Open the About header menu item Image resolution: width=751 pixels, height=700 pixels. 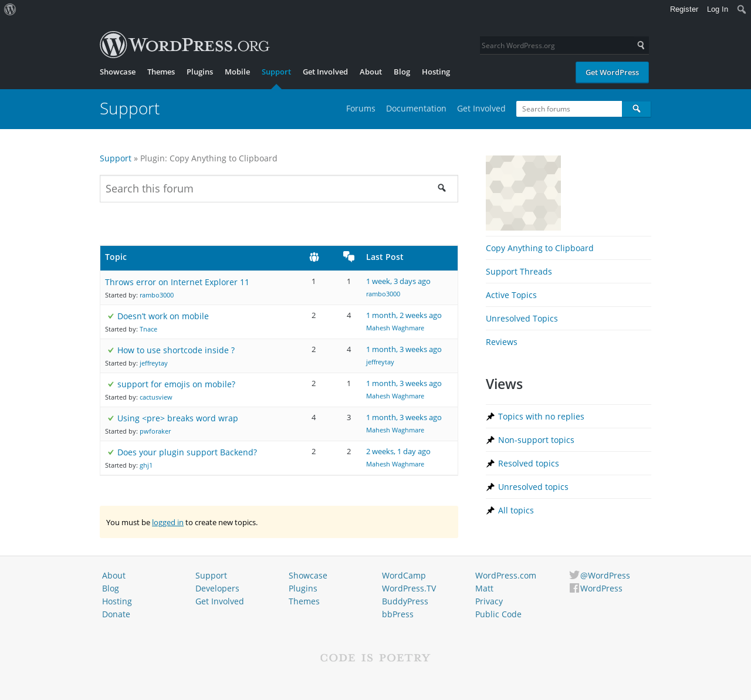click(x=371, y=72)
